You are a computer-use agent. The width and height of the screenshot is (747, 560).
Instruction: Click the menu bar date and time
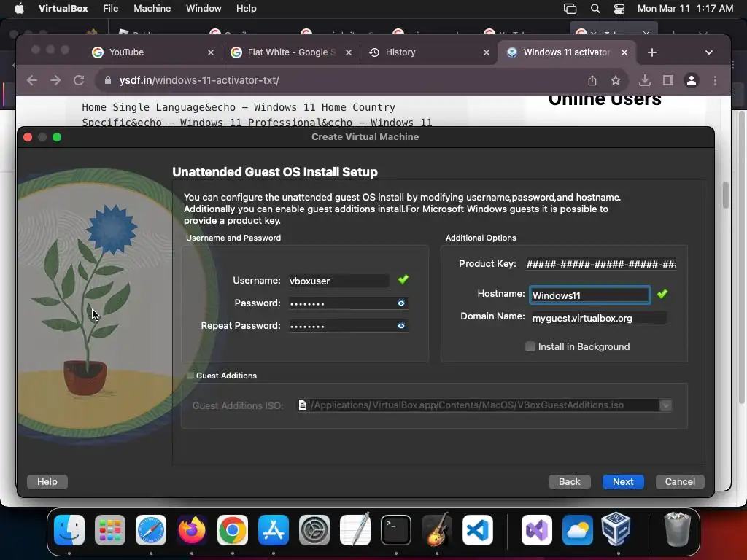[x=685, y=9]
